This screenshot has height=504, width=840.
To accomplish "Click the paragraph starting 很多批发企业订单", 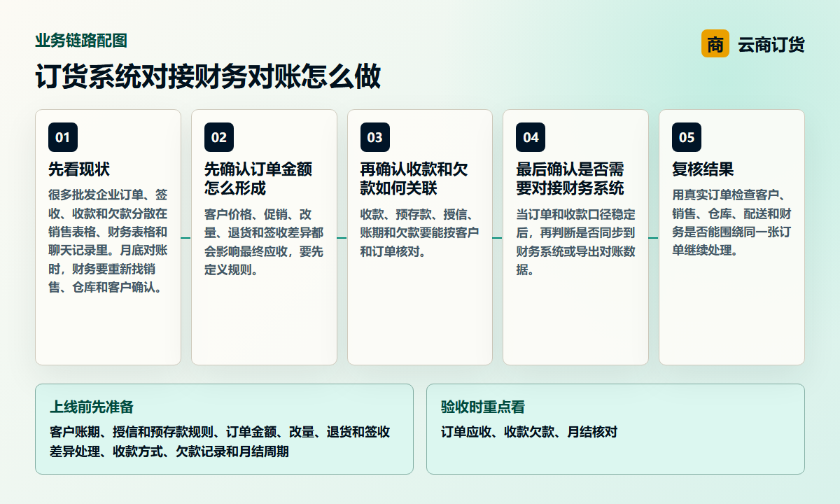I will [108, 241].
